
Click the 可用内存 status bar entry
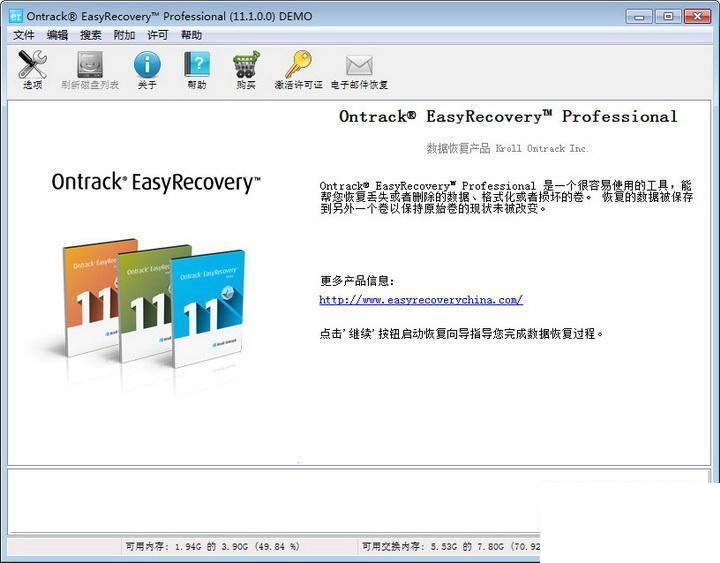212,546
